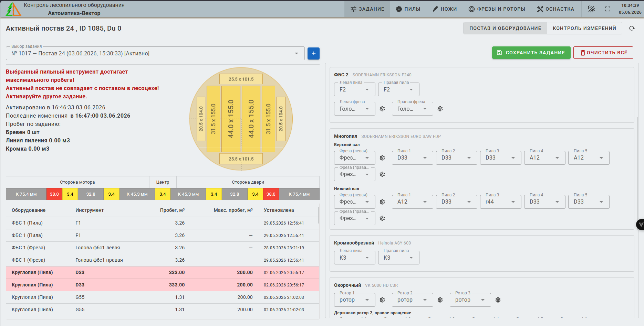Open Ротор 3 dropdown
Image resolution: width=644 pixels, height=326 pixels.
470,300
